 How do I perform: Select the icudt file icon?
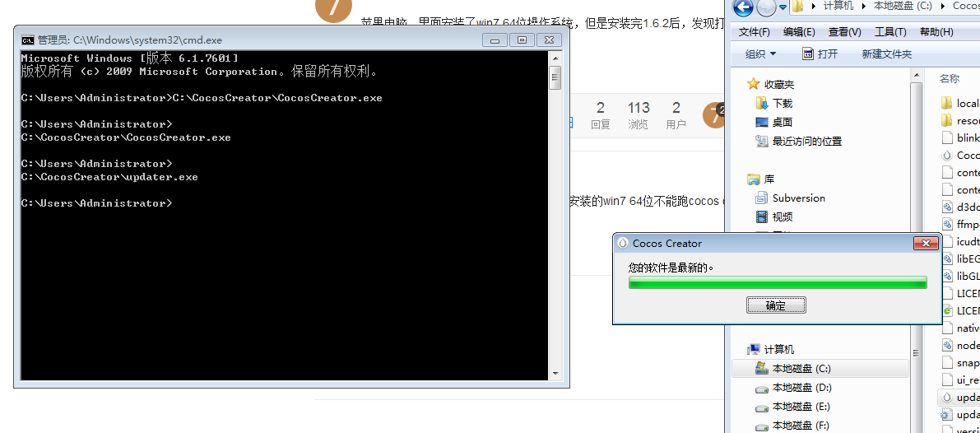pyautogui.click(x=946, y=241)
